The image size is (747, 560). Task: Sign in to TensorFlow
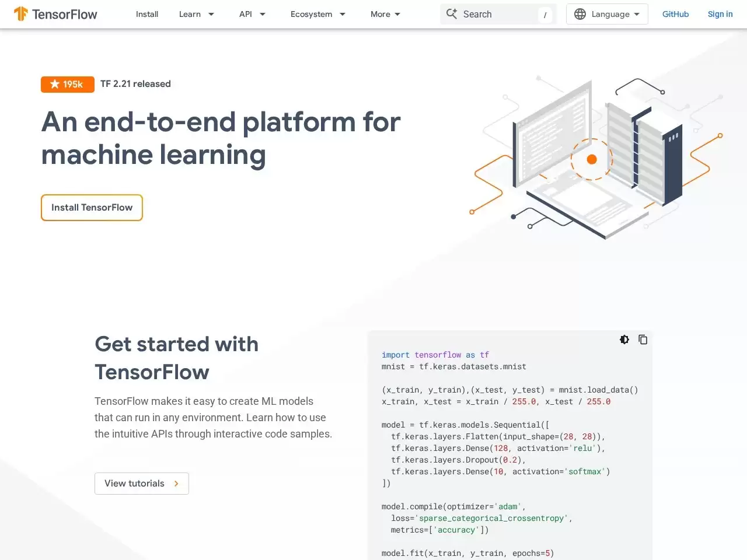point(720,13)
